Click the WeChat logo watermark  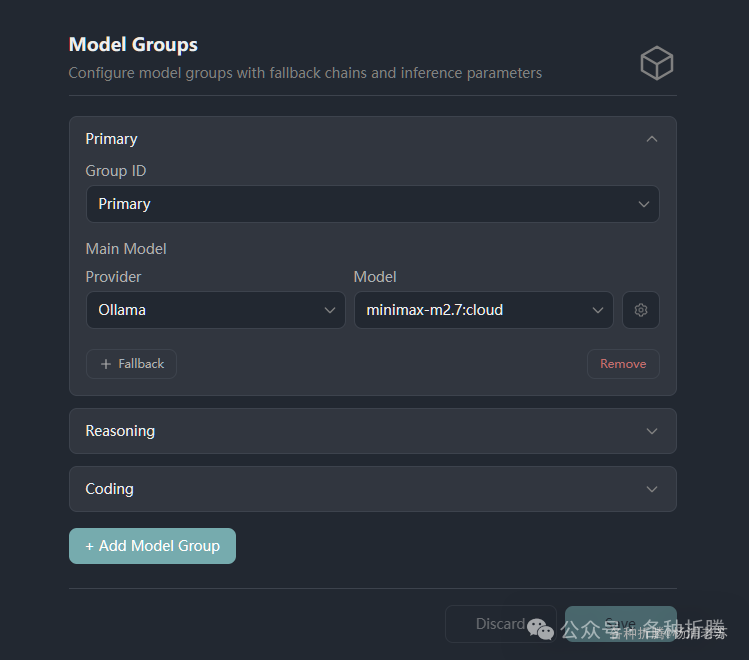pyautogui.click(x=541, y=629)
